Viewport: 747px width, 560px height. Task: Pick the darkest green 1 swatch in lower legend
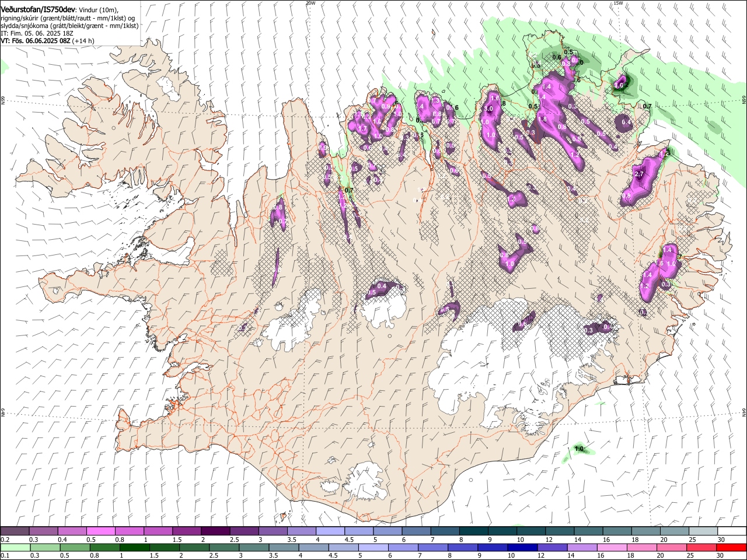[x=134, y=547]
